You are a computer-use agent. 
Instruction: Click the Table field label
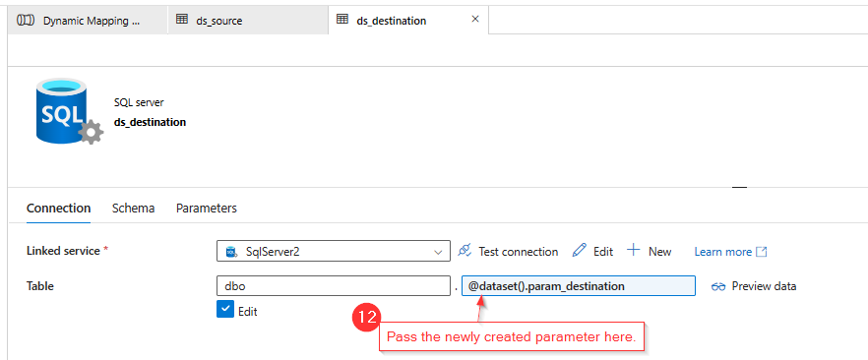39,286
